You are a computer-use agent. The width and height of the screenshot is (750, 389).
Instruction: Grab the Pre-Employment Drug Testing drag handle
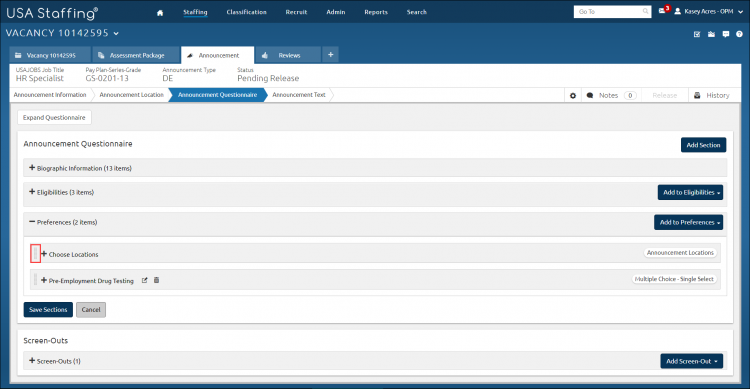pos(35,279)
